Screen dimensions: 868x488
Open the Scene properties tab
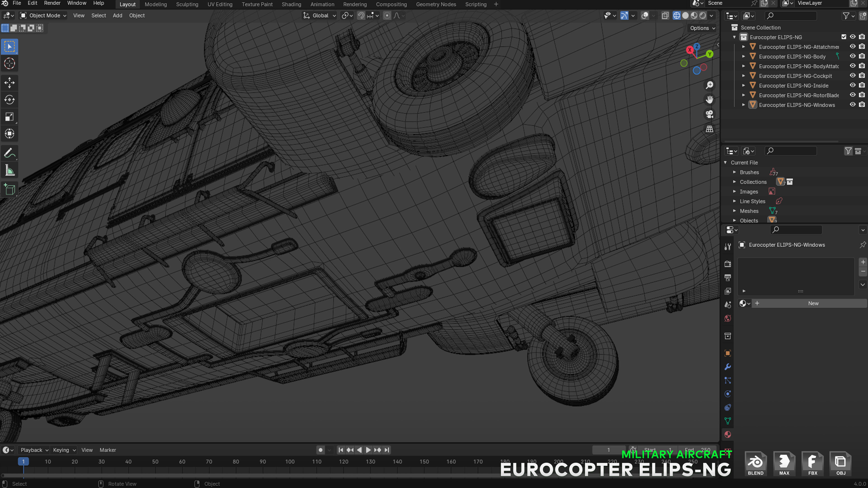[x=728, y=305]
